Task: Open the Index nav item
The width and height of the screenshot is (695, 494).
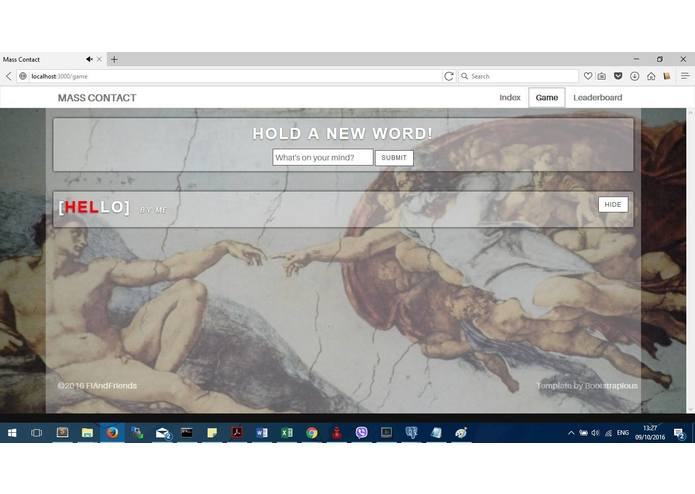Action: (510, 97)
